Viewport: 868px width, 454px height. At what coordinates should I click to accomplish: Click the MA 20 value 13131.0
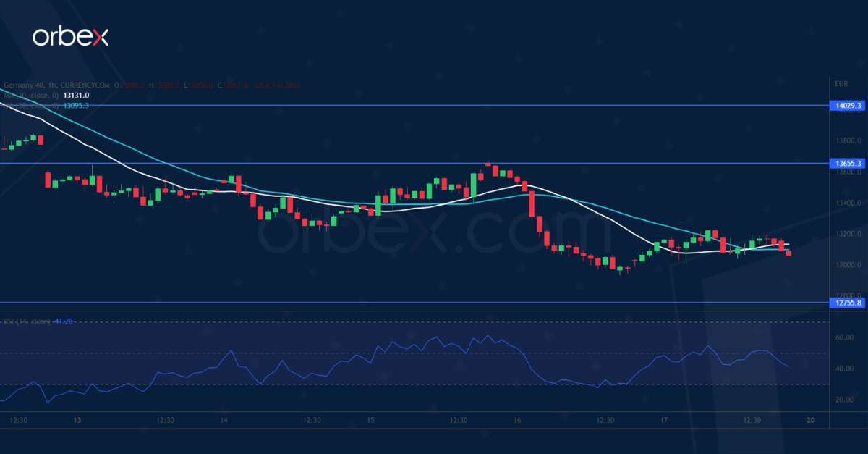pos(76,95)
